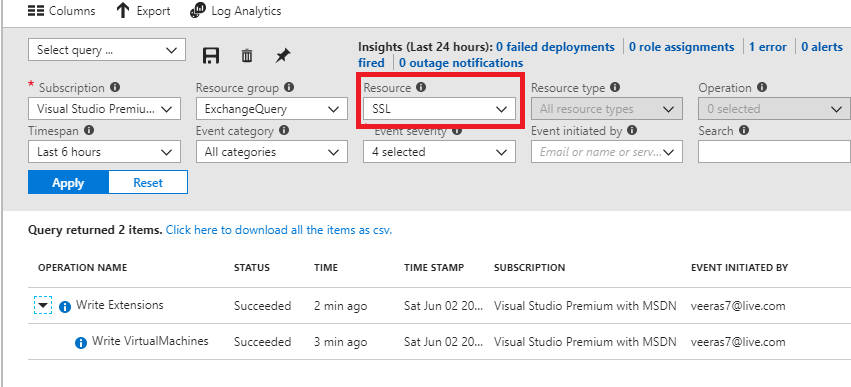The width and height of the screenshot is (851, 387).
Task: Click the Event initiated by info icon
Action: (x=632, y=130)
